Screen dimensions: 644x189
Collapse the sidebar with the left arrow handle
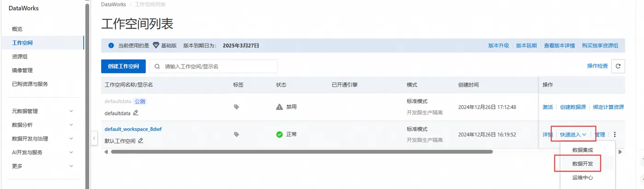[94, 137]
